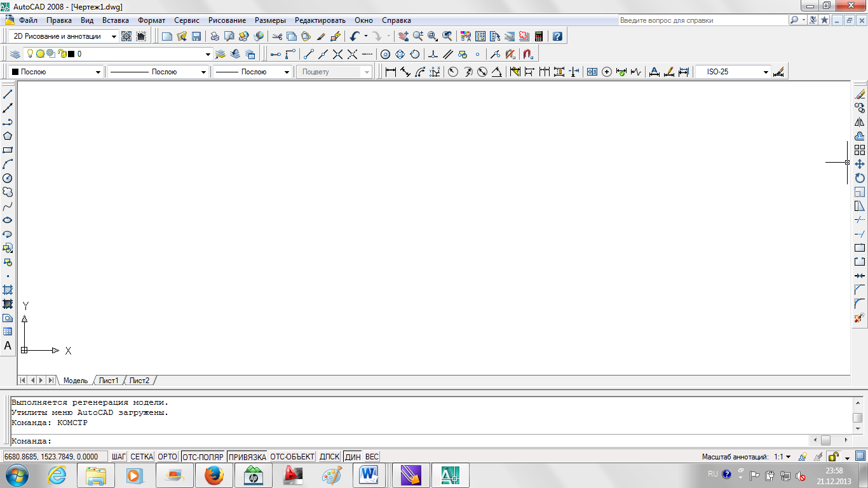Switch to the Лист2 layout tab
Image resolution: width=868 pixels, height=488 pixels.
(140, 381)
